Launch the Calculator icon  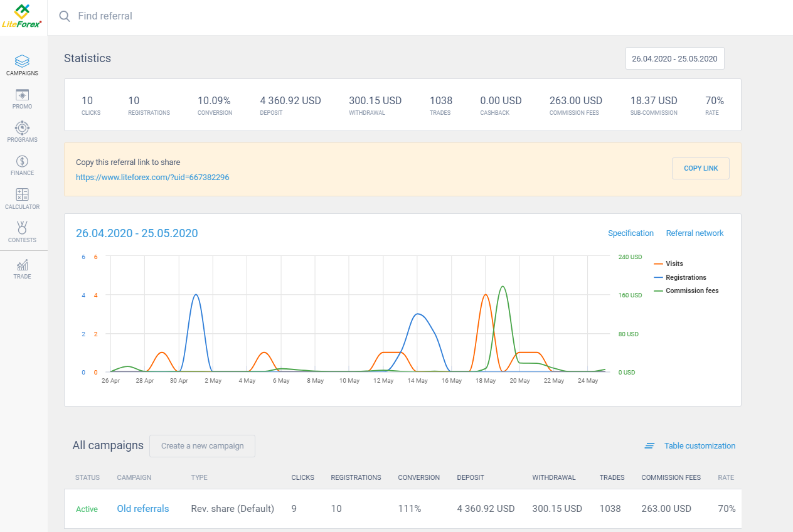coord(22,195)
